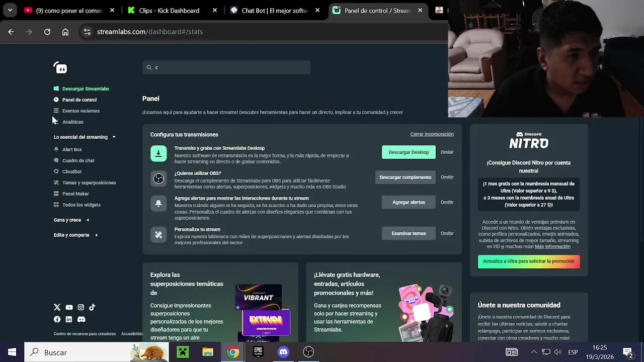Open the notifications center icon
Viewport: 644px width, 362px height.
[x=628, y=352]
